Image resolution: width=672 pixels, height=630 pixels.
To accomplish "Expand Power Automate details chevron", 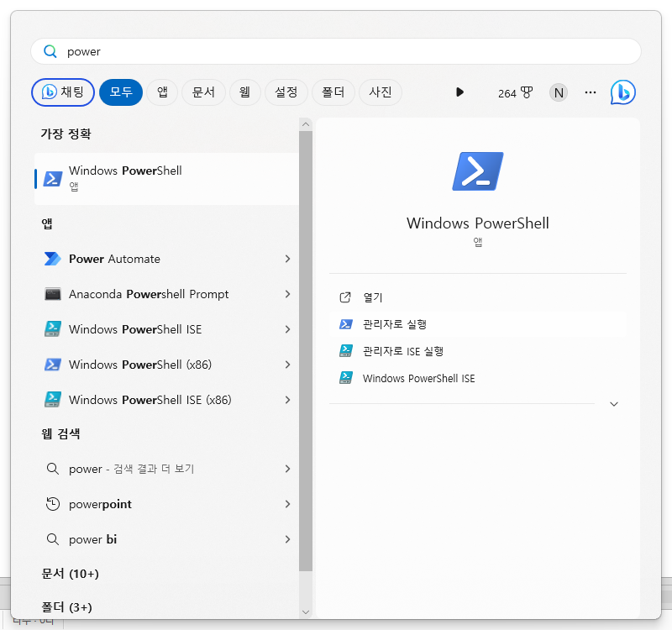I will (x=287, y=259).
